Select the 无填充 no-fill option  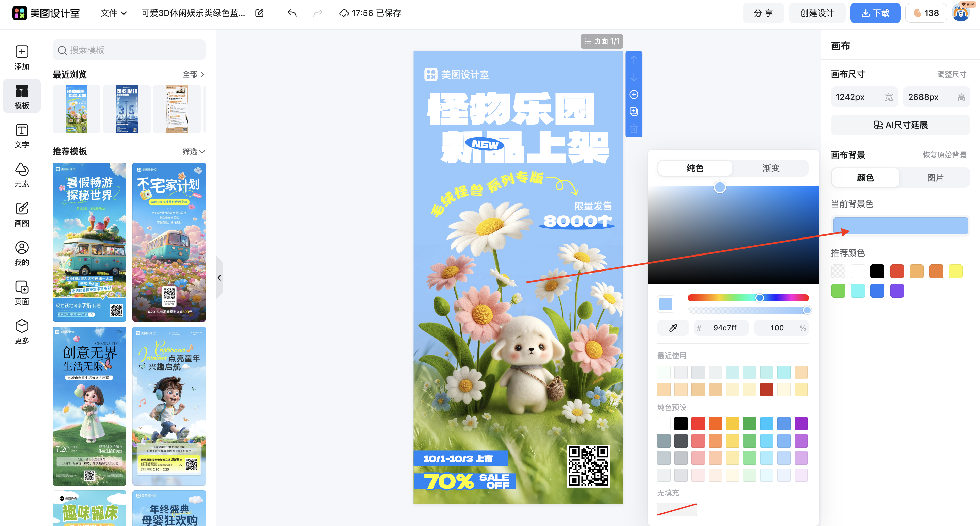point(676,509)
